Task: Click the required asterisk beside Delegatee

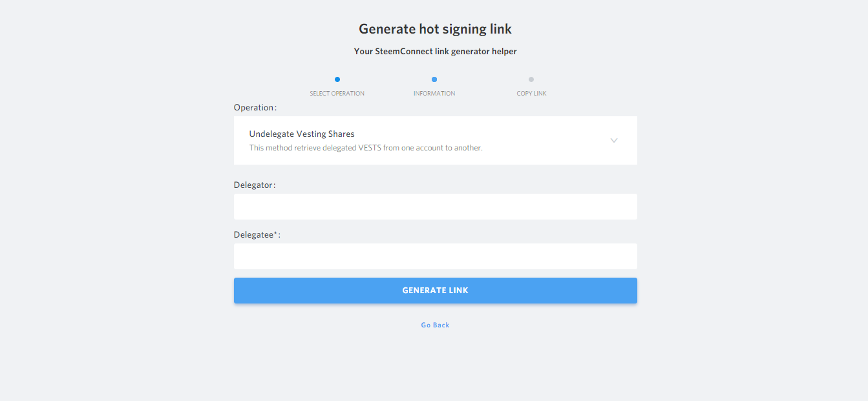Action: pyautogui.click(x=275, y=234)
